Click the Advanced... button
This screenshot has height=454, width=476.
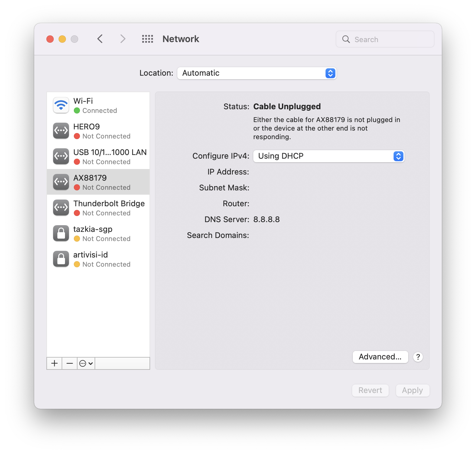380,357
